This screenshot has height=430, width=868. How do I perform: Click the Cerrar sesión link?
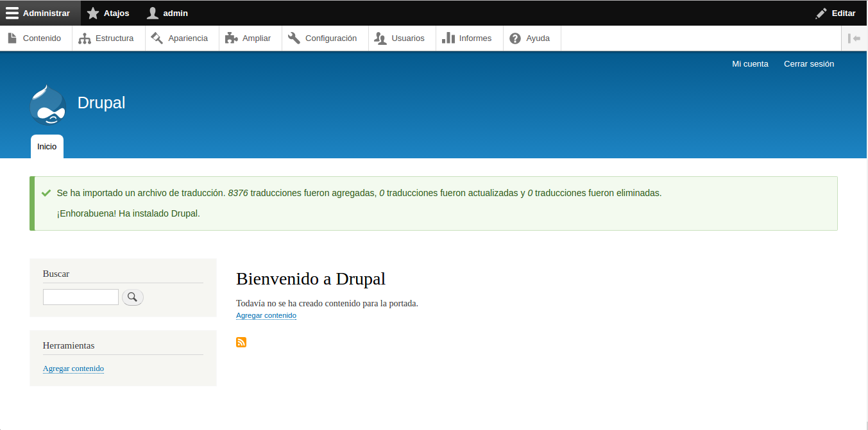[809, 63]
